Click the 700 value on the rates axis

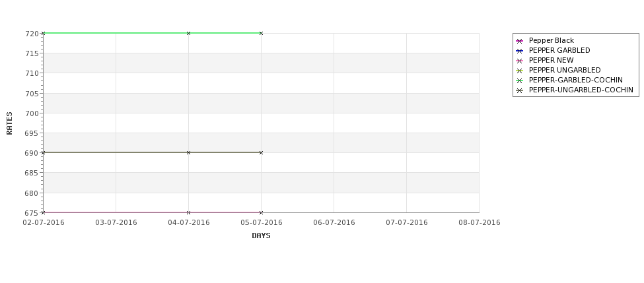click(x=32, y=113)
